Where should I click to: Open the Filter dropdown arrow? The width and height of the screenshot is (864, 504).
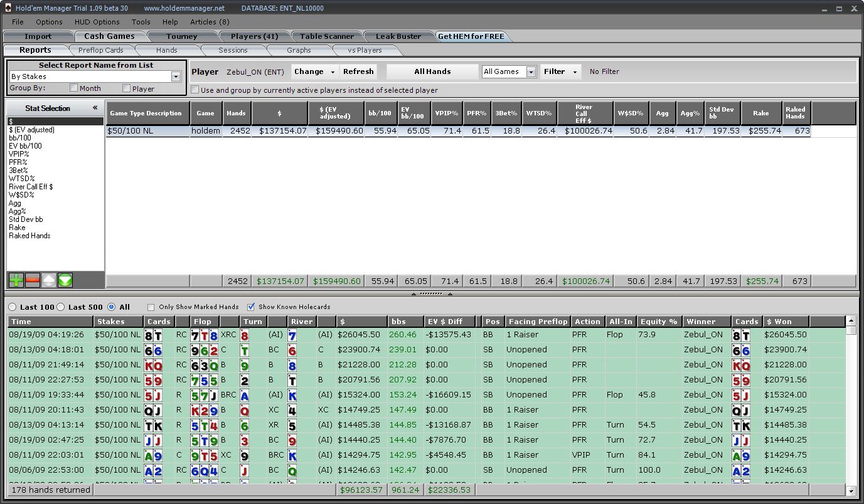575,72
